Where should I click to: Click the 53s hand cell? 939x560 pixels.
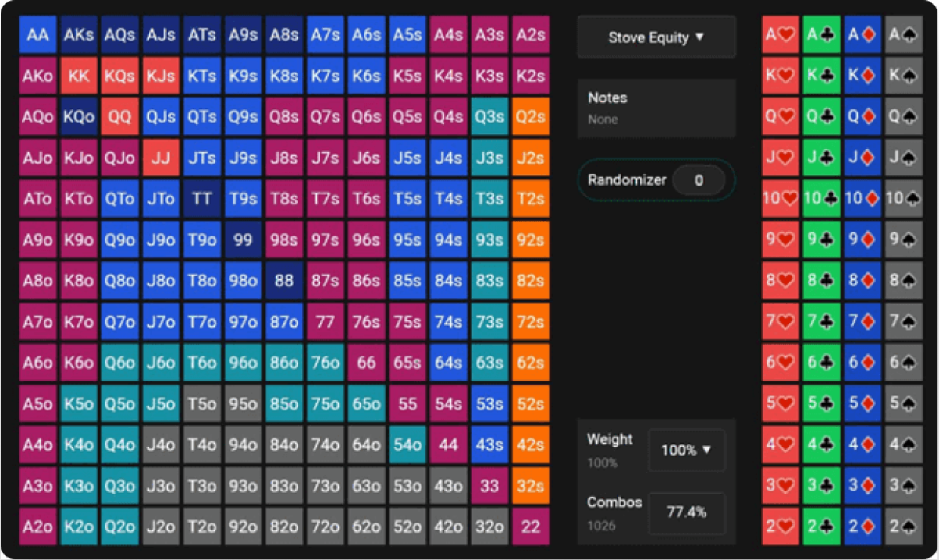(x=490, y=404)
